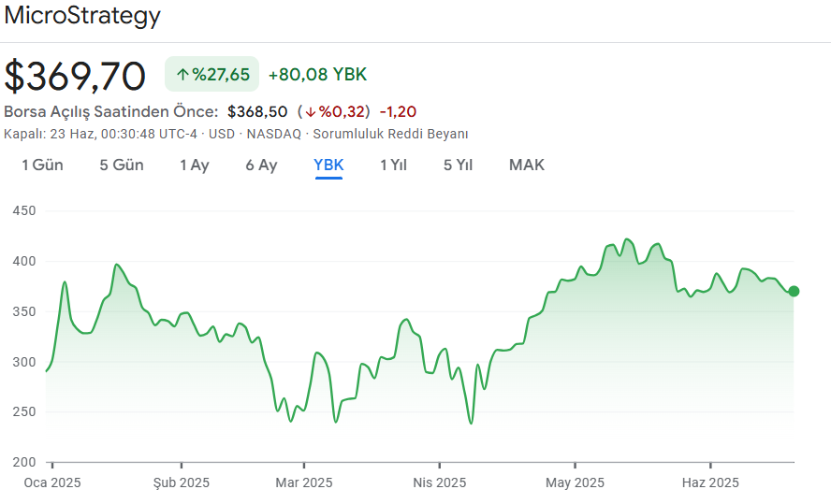The image size is (831, 504).
Task: Click the pre-market price $368,50
Action: [257, 111]
